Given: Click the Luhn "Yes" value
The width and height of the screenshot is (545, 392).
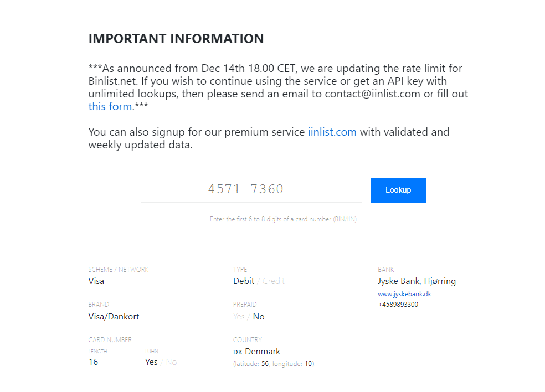Looking at the screenshot, I should click(x=151, y=362).
